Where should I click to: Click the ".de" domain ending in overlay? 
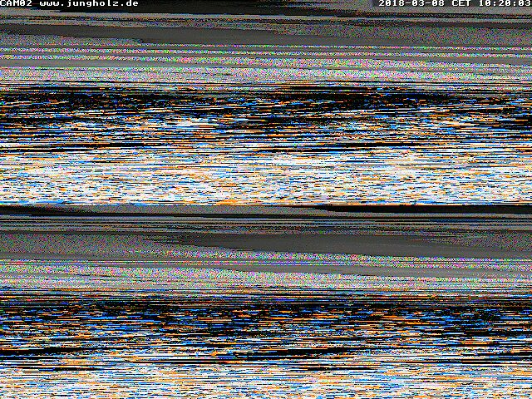point(130,4)
